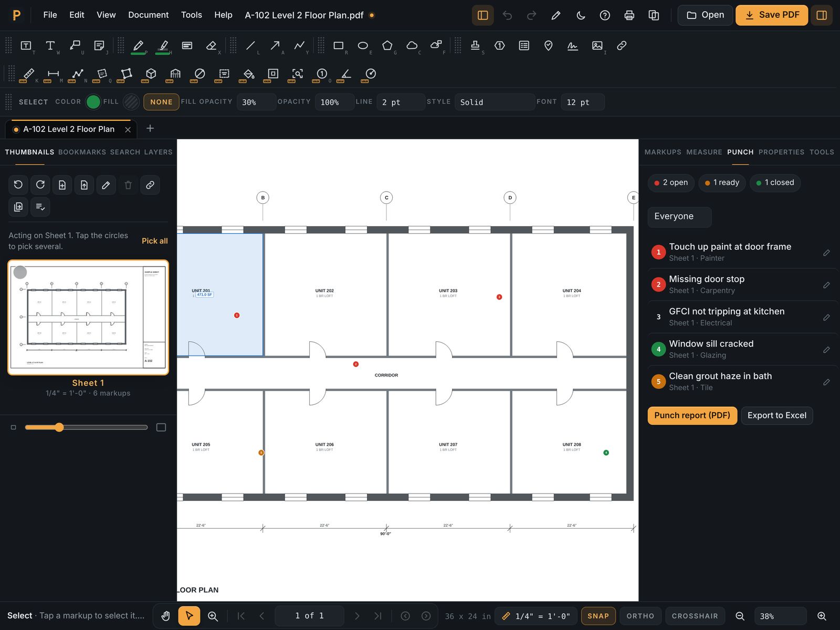Select the Rectangle shape tool
Image resolution: width=840 pixels, height=630 pixels.
[339, 46]
